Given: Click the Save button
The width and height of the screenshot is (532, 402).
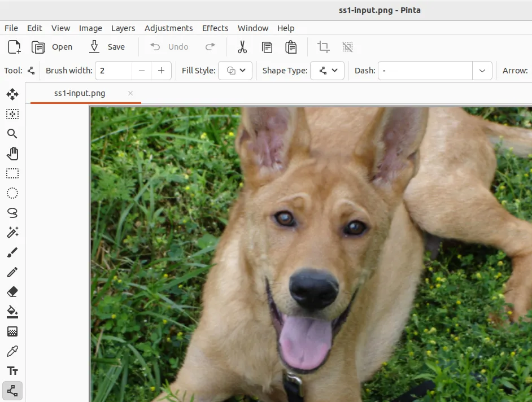Looking at the screenshot, I should pyautogui.click(x=107, y=47).
